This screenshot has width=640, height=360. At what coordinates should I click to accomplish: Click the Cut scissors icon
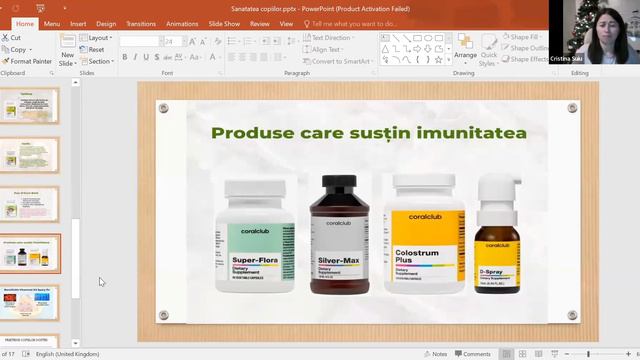tap(5, 38)
